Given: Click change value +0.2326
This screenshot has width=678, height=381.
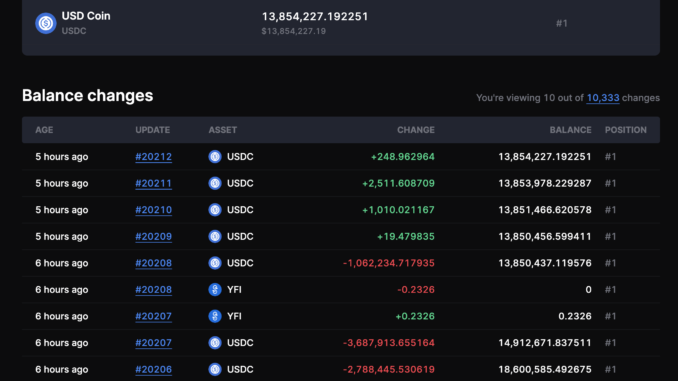Looking at the screenshot, I should pyautogui.click(x=415, y=316).
